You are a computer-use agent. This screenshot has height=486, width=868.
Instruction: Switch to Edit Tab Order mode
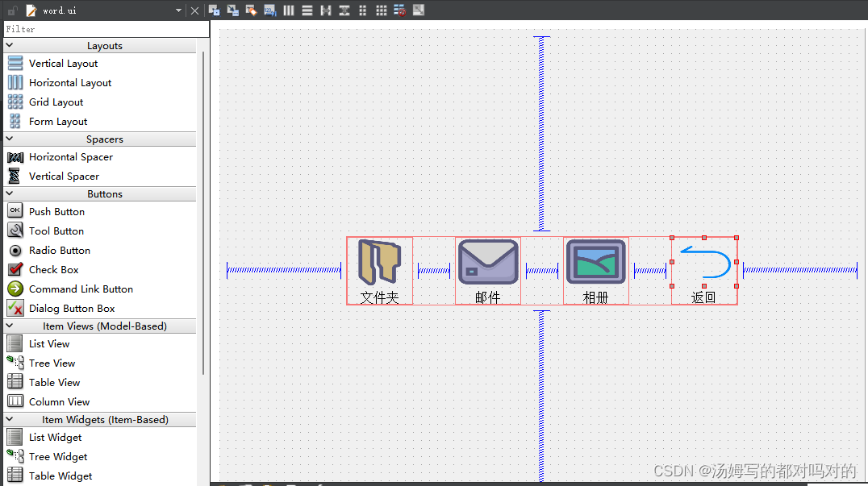coord(270,10)
